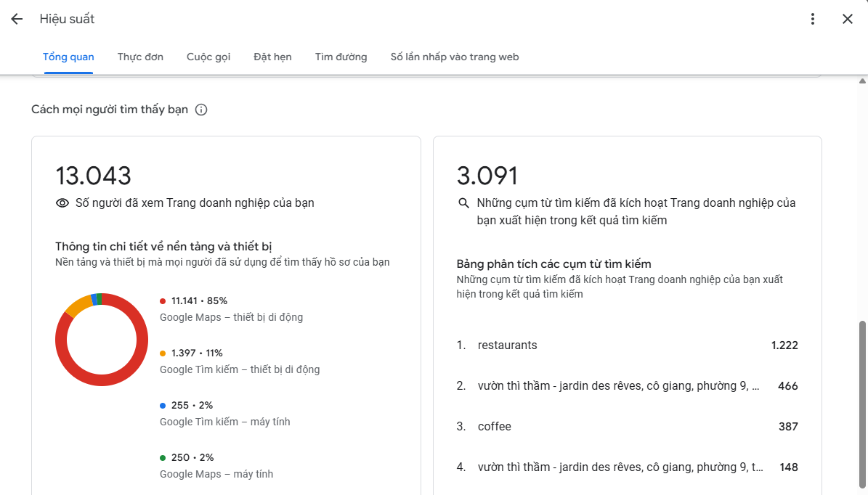Image resolution: width=868 pixels, height=495 pixels.
Task: Go to the Đặt hẹn tab
Action: pos(272,57)
